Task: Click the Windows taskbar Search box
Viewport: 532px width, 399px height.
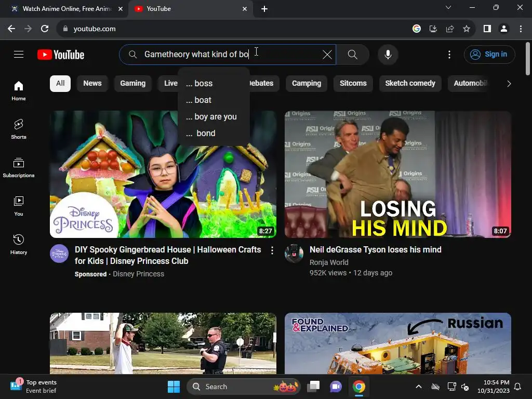Action: 243,387
